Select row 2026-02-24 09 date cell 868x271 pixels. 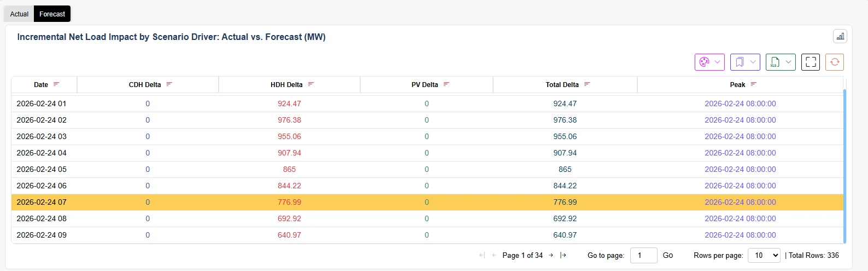click(x=42, y=235)
